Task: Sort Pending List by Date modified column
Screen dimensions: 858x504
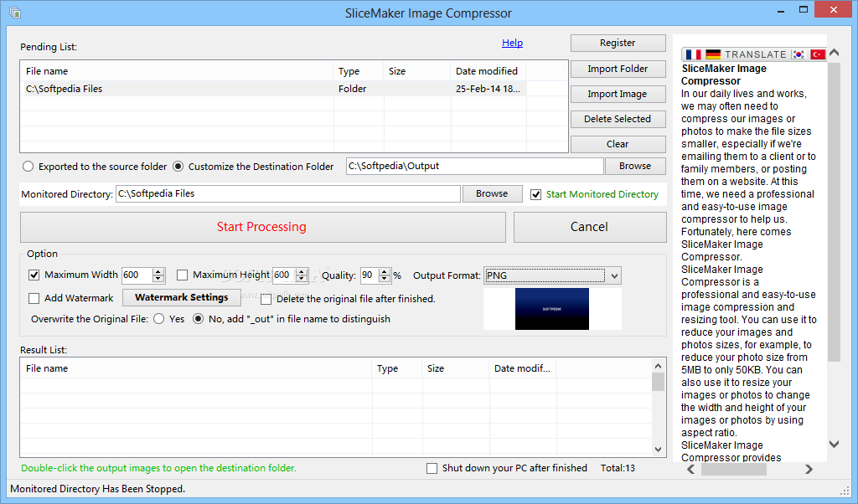Action: point(488,71)
